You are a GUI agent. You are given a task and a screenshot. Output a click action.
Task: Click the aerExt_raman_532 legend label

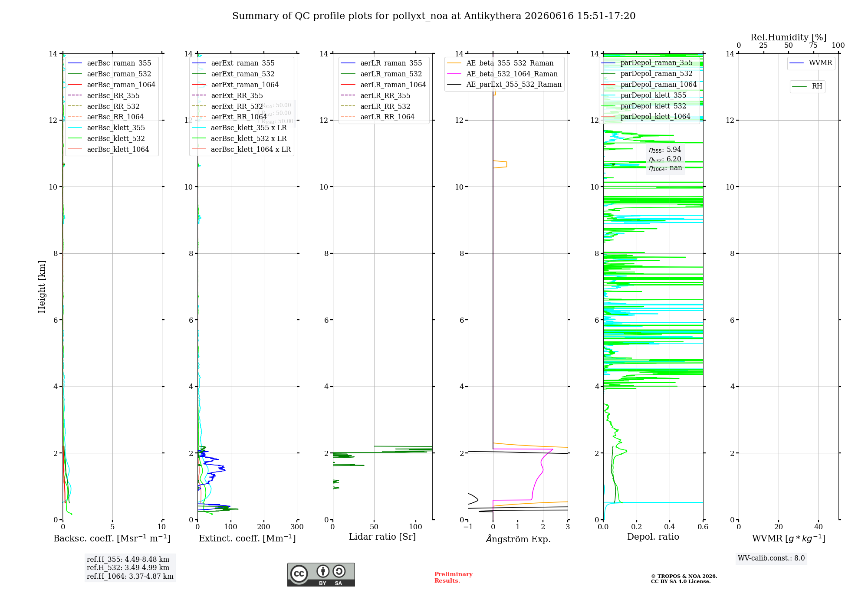[x=243, y=74]
